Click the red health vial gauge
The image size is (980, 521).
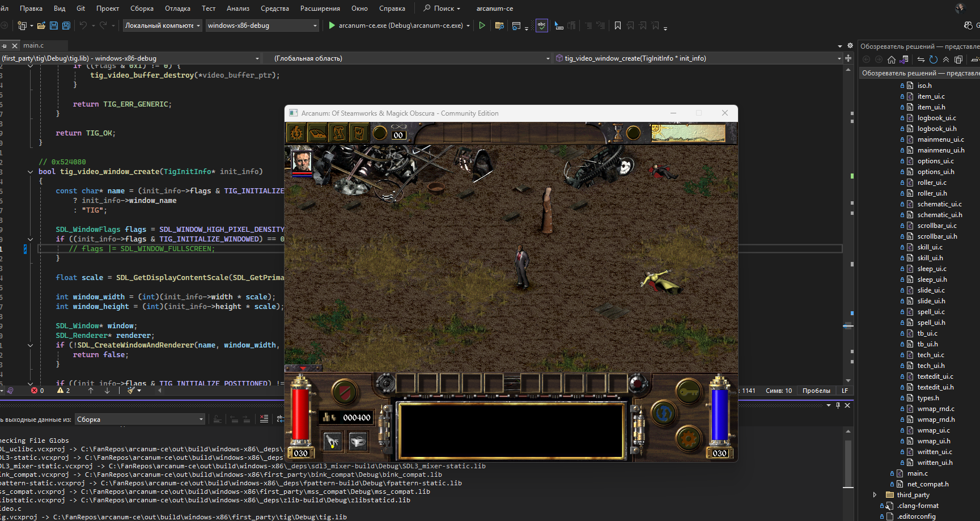pyautogui.click(x=300, y=414)
